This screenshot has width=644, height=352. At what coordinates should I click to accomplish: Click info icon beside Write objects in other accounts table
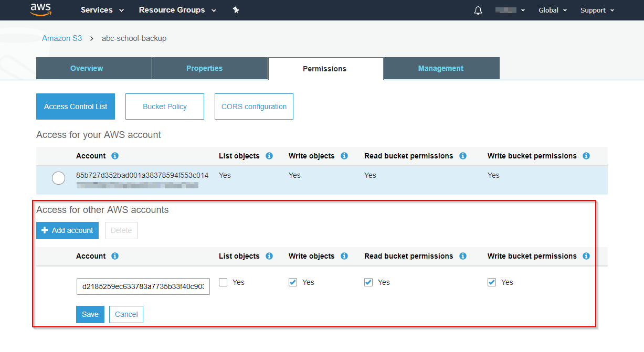pyautogui.click(x=344, y=256)
